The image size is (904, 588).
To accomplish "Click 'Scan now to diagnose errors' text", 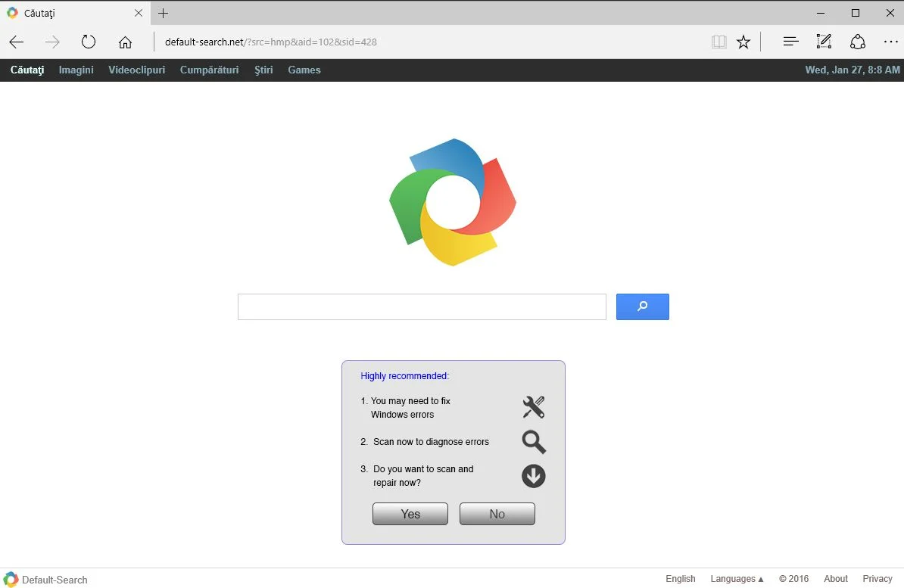I will (431, 442).
